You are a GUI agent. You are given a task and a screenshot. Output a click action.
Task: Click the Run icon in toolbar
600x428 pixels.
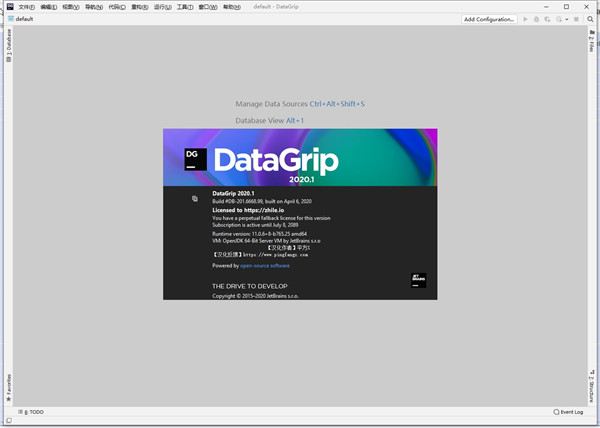(x=526, y=19)
